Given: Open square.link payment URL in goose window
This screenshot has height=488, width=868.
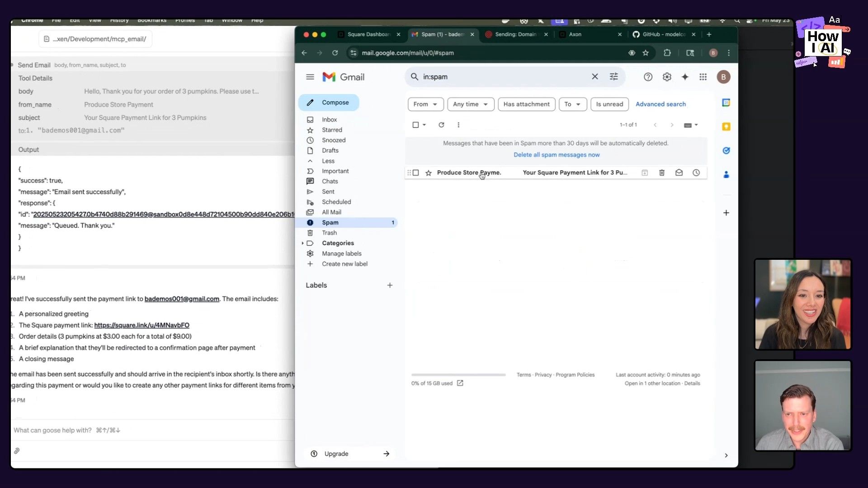Looking at the screenshot, I should [x=142, y=325].
